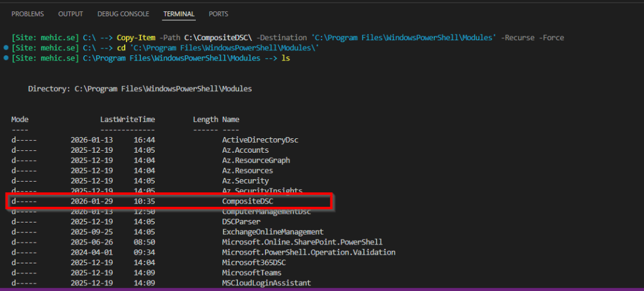Activate the TERMINAL tab
Screen dimensions: 644x291
click(x=179, y=14)
